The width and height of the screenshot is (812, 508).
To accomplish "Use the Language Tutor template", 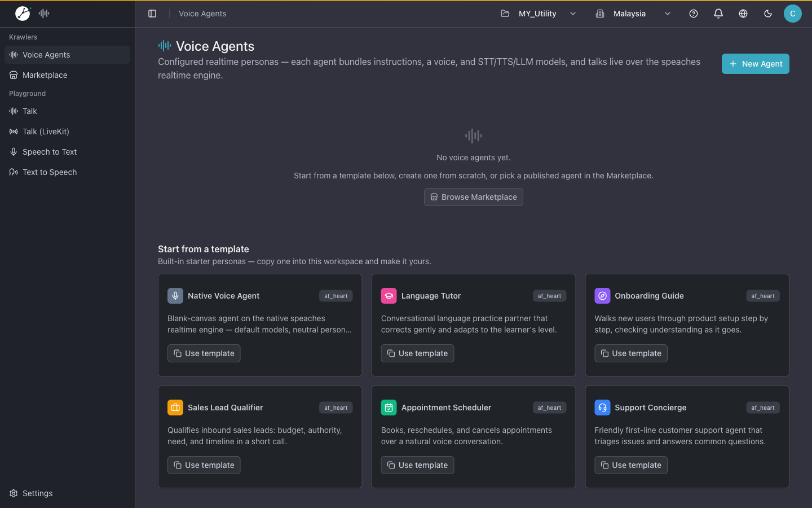I will tap(417, 353).
